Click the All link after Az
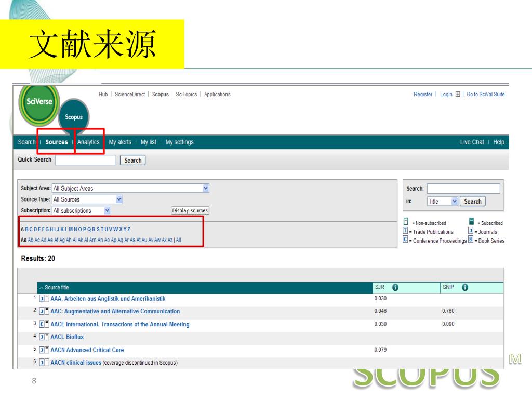Screen dimensions: 532x399 tap(179, 240)
